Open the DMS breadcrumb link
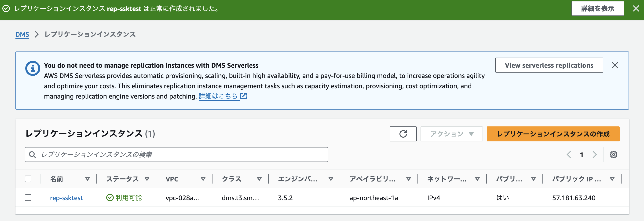The height and width of the screenshot is (221, 644). tap(22, 34)
